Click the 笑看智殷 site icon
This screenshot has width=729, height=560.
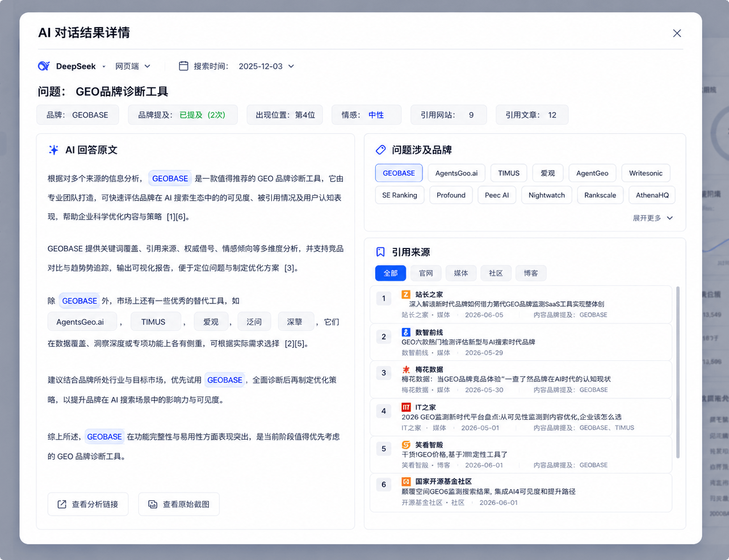tap(406, 445)
